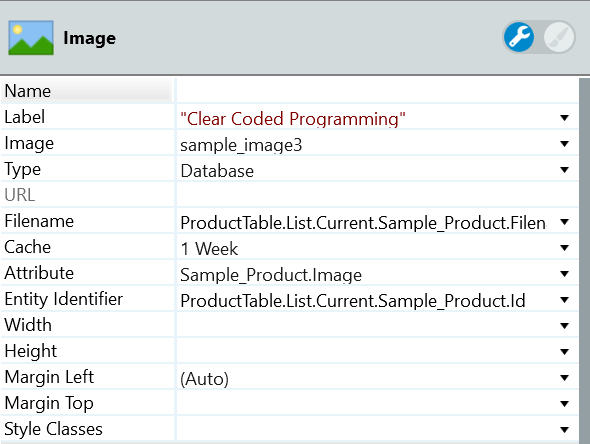The width and height of the screenshot is (590, 444).
Task: Switch to the wrench properties view
Action: [519, 37]
